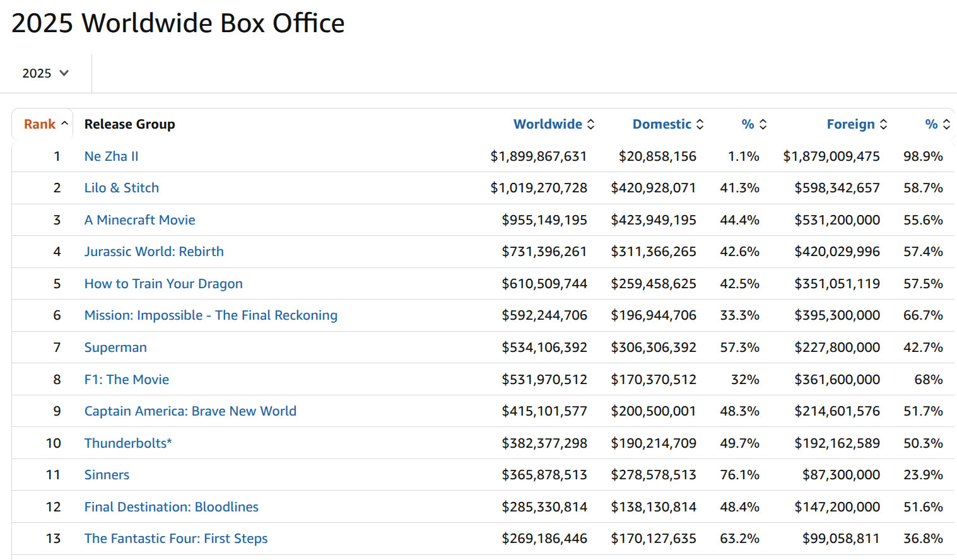Select the Superman release link
The image size is (957, 560).
[x=115, y=347]
